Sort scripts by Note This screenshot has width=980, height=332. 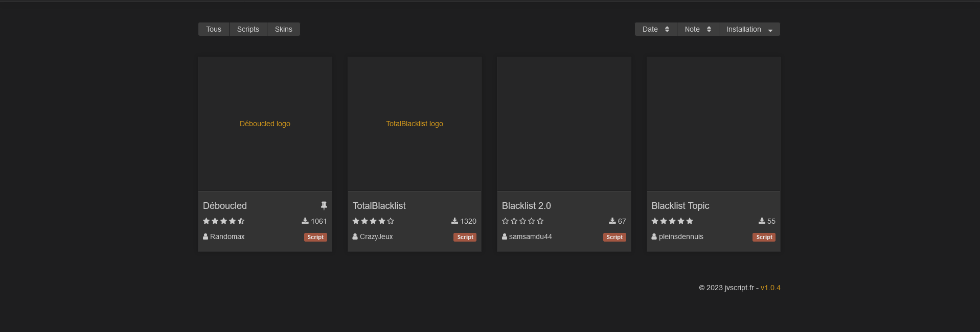[698, 29]
